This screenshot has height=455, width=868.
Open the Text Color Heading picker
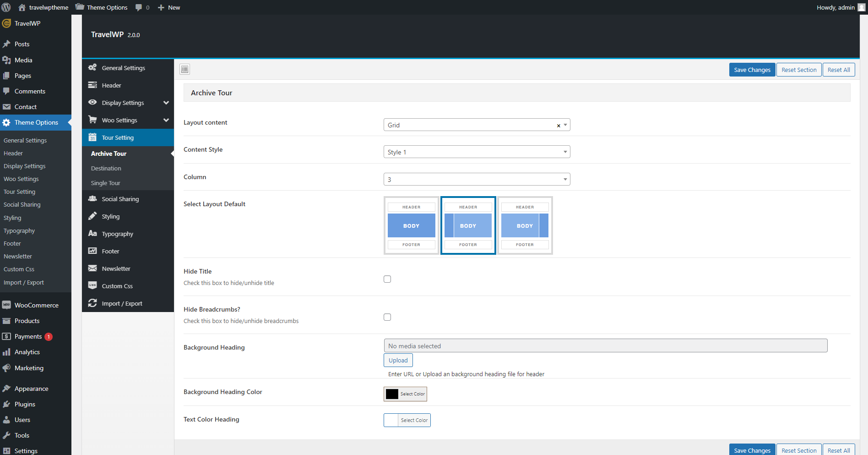[x=407, y=420]
